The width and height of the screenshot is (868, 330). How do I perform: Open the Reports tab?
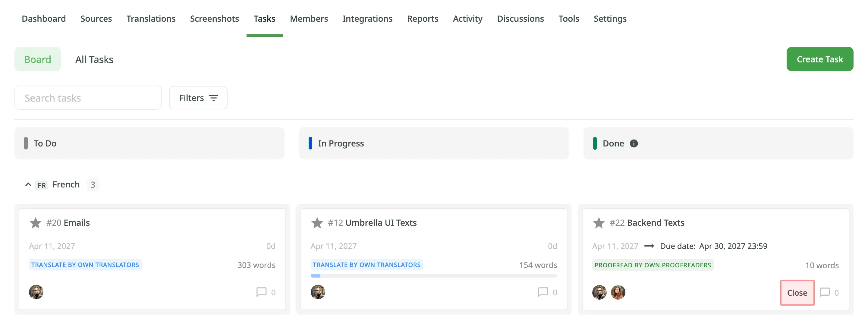click(x=422, y=19)
